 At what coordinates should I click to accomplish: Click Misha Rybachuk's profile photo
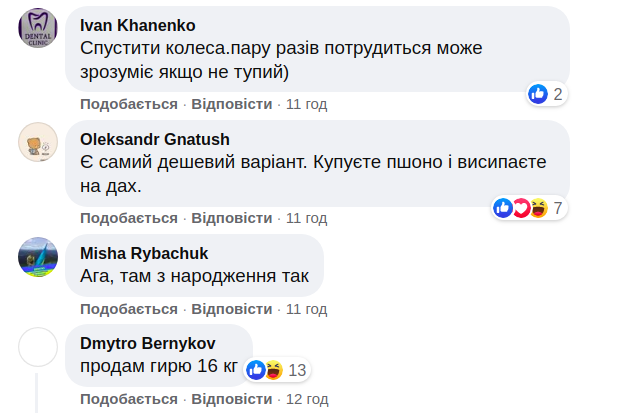(x=38, y=256)
